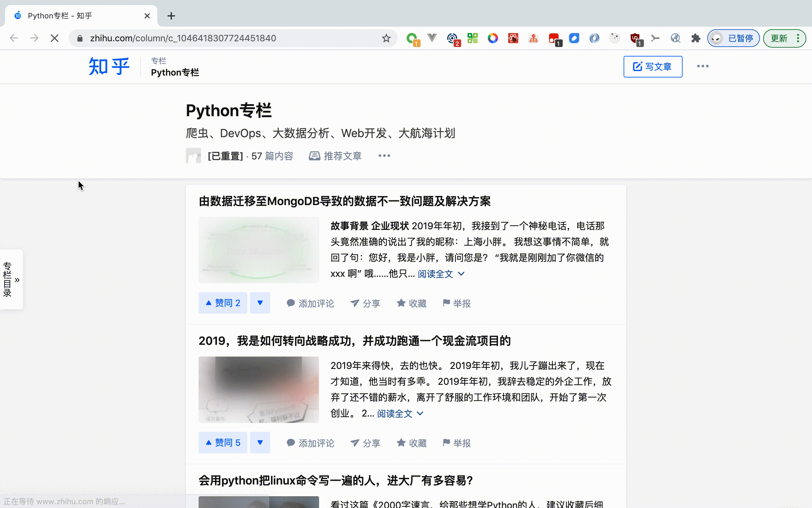The height and width of the screenshot is (508, 812).
Task: Favorite the MongoDB article with 收藏
Action: (411, 304)
